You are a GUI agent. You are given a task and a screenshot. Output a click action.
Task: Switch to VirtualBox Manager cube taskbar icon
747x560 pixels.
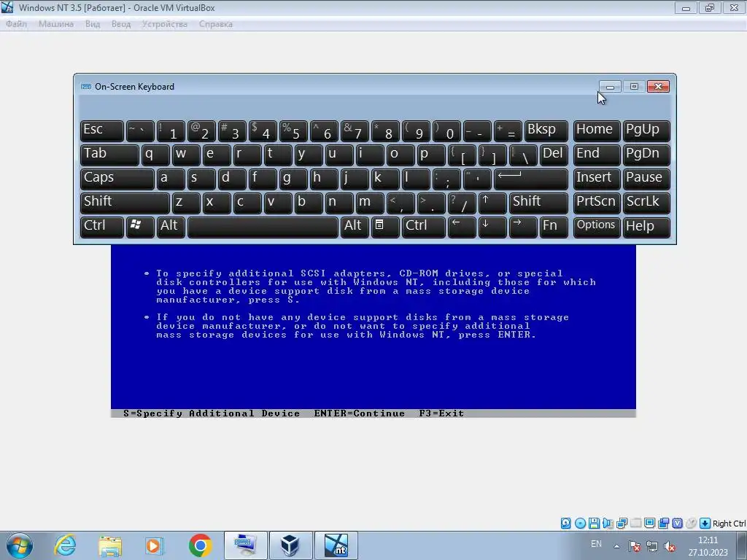290,545
